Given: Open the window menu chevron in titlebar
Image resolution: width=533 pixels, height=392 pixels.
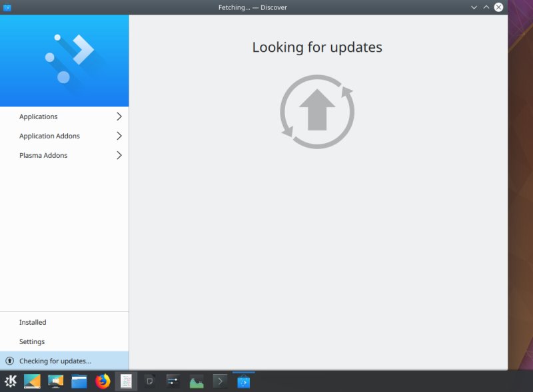Looking at the screenshot, I should (474, 7).
